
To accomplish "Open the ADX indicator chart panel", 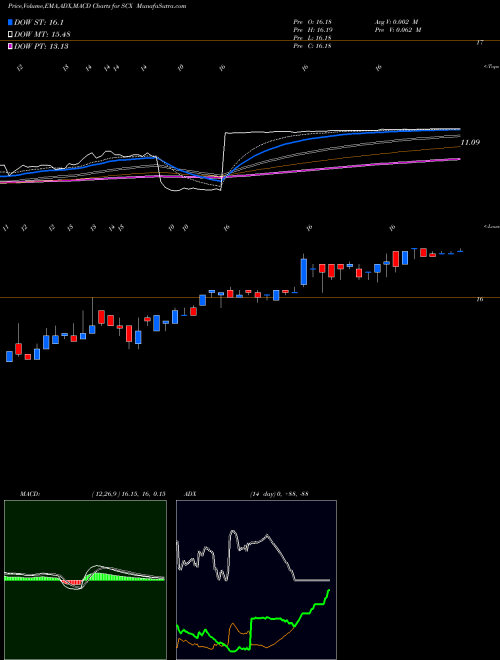I will pyautogui.click(x=256, y=580).
